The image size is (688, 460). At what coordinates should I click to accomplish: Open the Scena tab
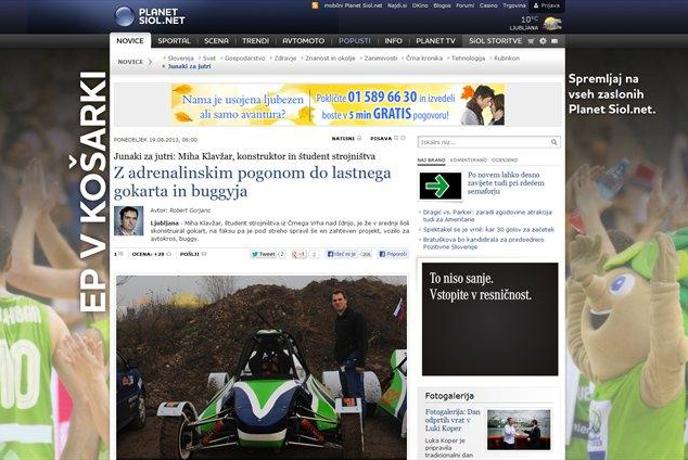pyautogui.click(x=216, y=41)
